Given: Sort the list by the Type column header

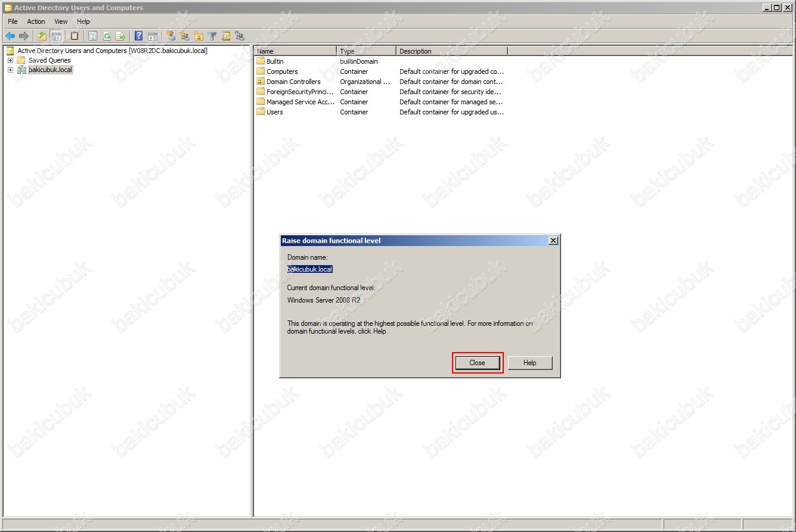Looking at the screenshot, I should 366,51.
